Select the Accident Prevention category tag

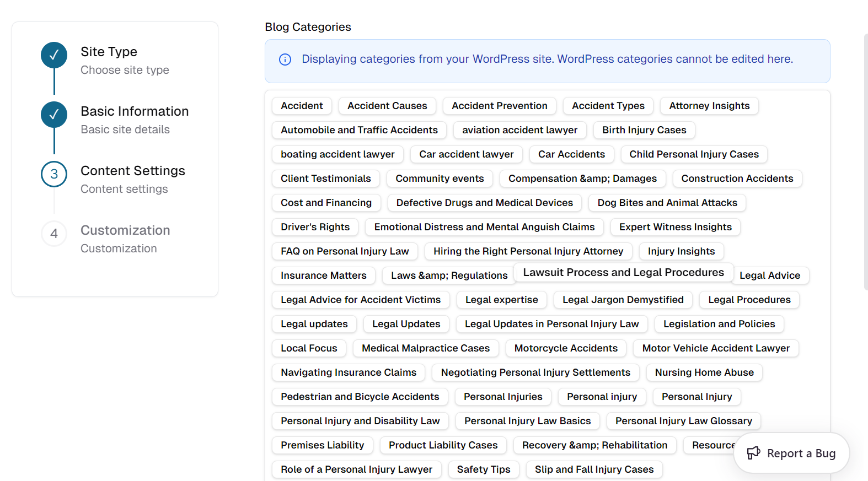(500, 106)
